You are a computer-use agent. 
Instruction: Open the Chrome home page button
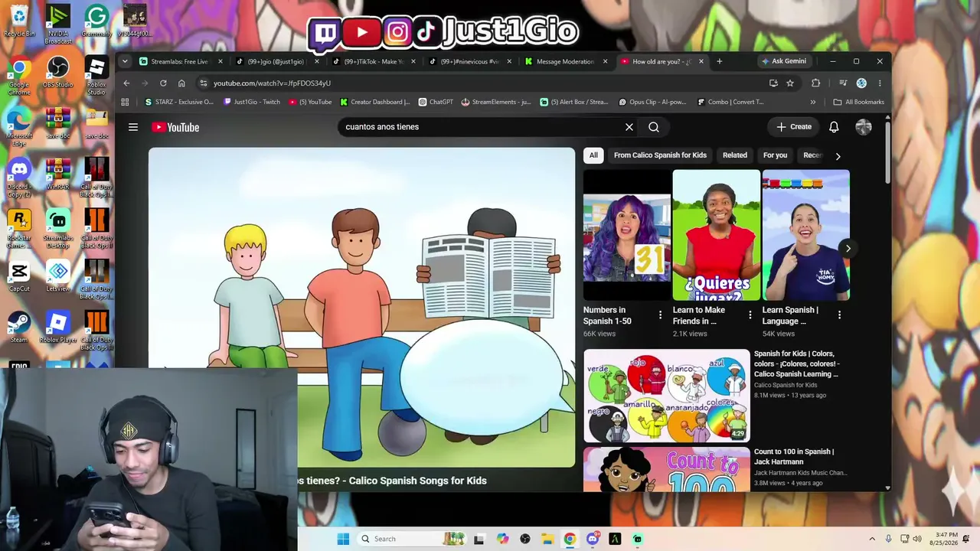click(x=181, y=83)
